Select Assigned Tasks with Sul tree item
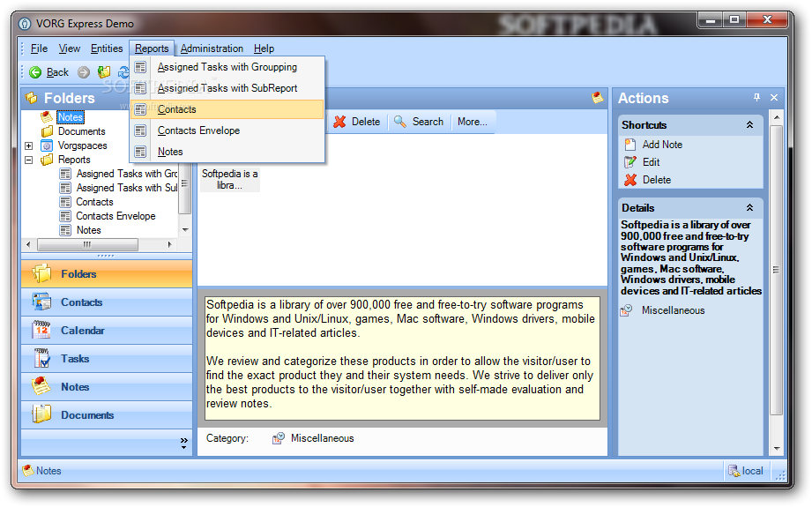 click(126, 188)
